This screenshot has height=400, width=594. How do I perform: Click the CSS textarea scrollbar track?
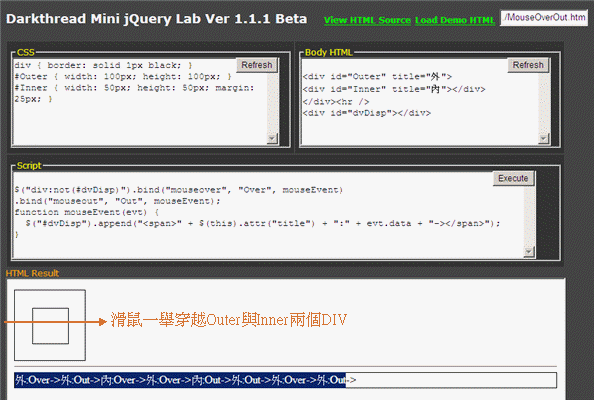[x=272, y=103]
